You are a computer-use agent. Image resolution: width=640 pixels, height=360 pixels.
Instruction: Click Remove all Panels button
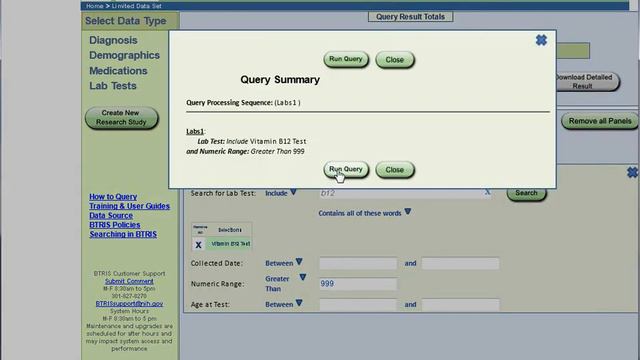pyautogui.click(x=600, y=121)
